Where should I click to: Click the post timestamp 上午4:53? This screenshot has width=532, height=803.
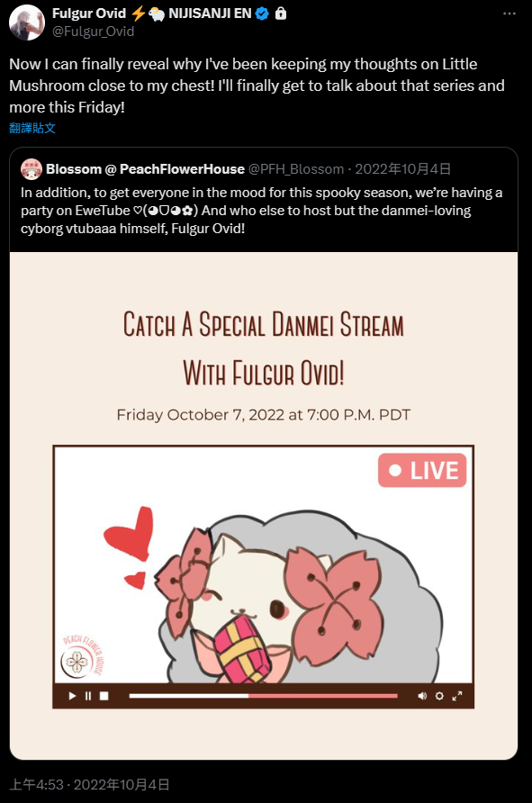(x=36, y=785)
